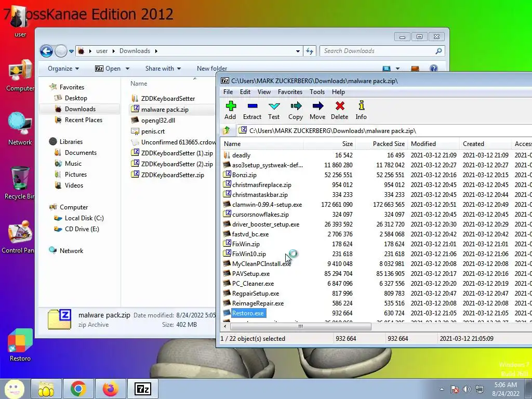Open the Recycle Bin desktop icon
Screen dimensions: 532x399
click(19, 183)
